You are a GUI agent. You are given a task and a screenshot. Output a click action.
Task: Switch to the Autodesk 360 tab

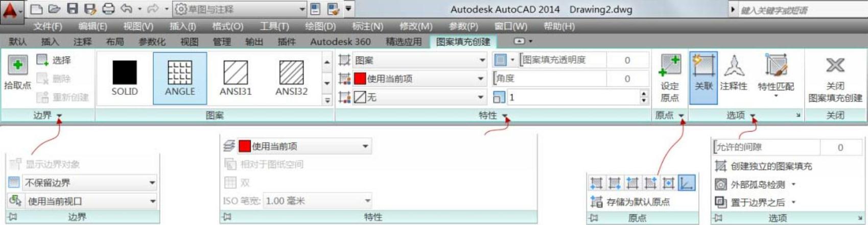coord(340,42)
